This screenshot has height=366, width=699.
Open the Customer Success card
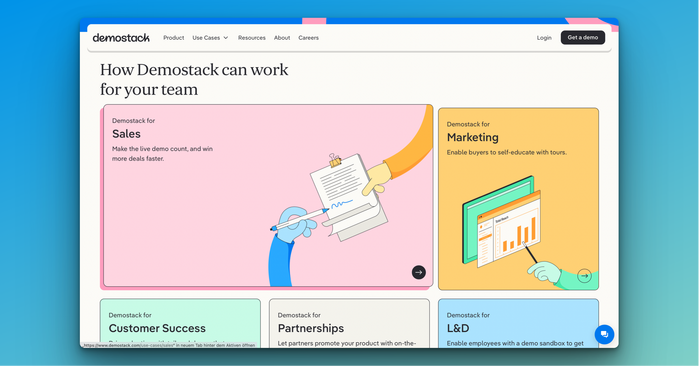[x=180, y=323]
